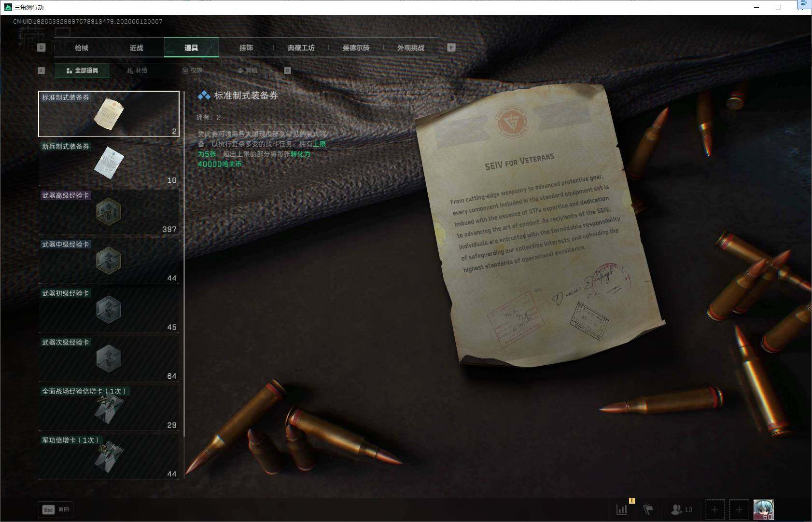The image size is (812, 522).
Task: Click the Esc 返回 back button
Action: tap(56, 509)
